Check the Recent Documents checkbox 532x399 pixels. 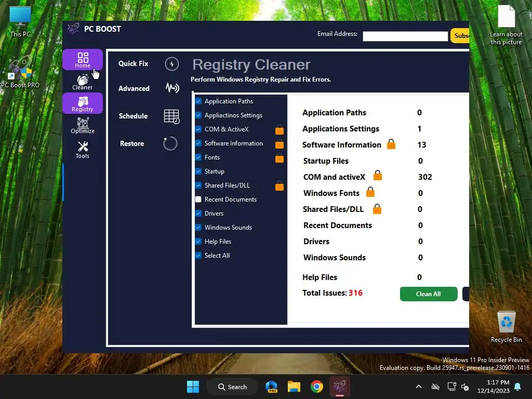tap(198, 199)
